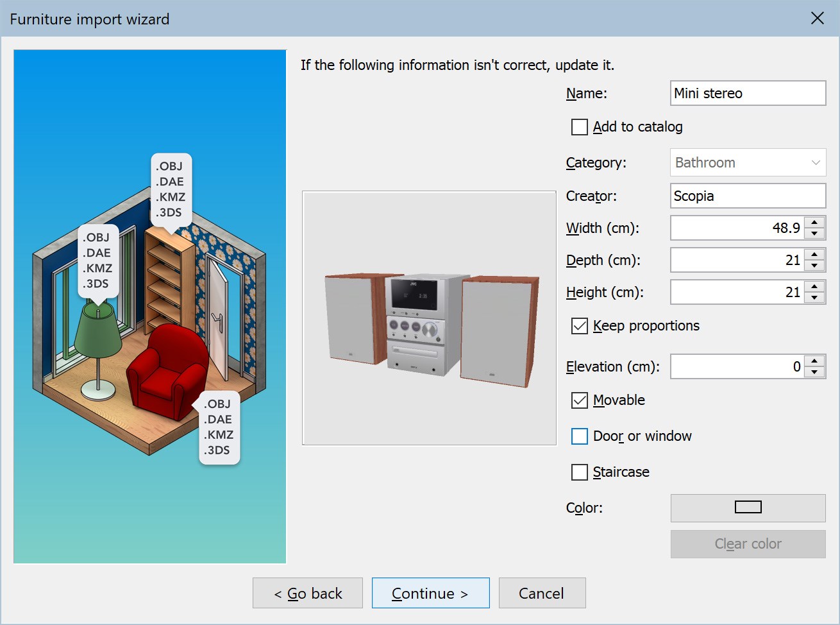840x625 pixels.
Task: Enable the "Add to catalog" checkbox
Action: click(x=580, y=126)
